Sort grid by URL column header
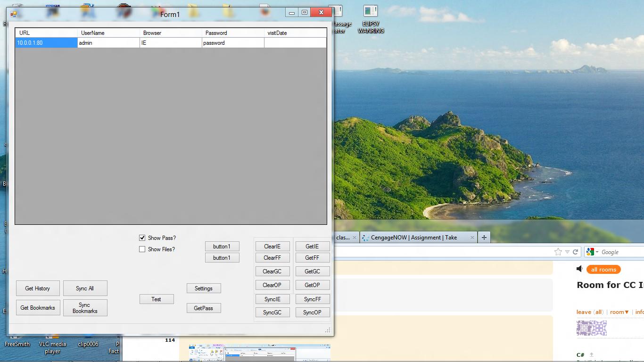Screen dimensions: 644x362 tap(46, 33)
